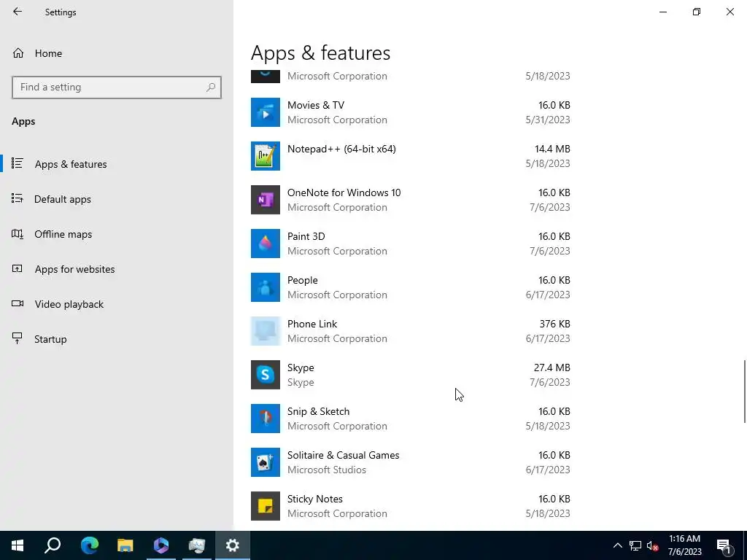
Task: Select the Solitaire & Casual Games name
Action: 343,455
